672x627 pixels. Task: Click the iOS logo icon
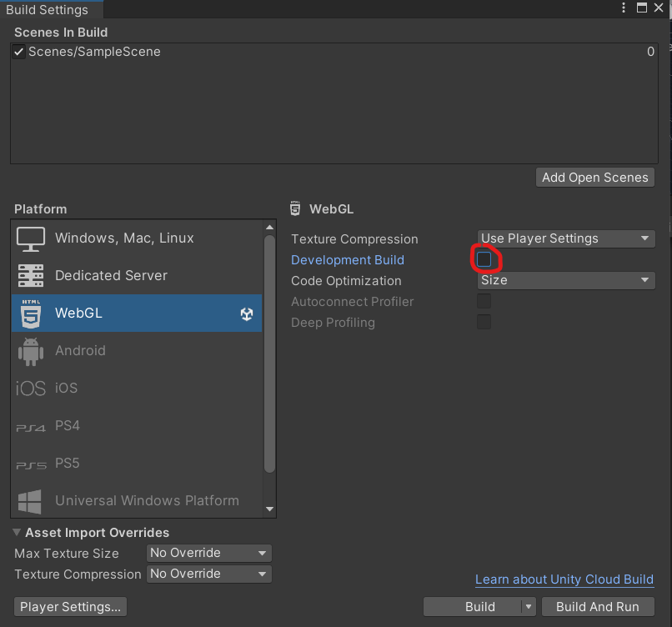[x=30, y=389]
